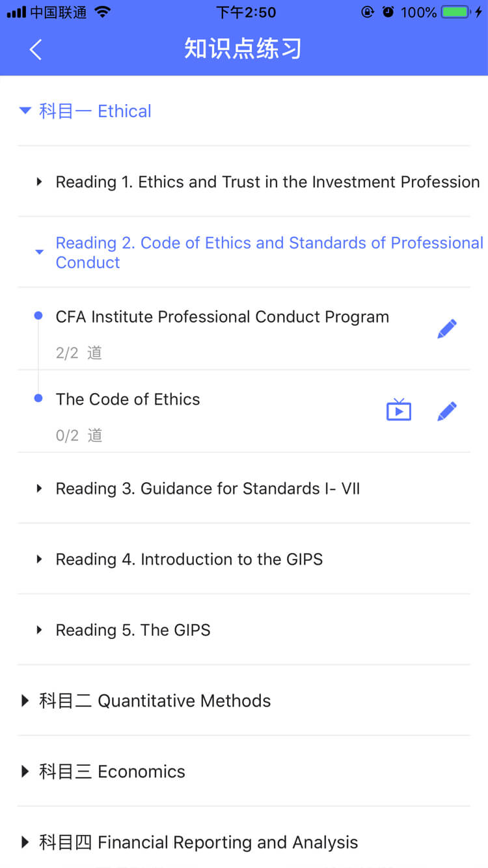Tap the back arrow in header
This screenshot has height=868, width=488.
36,49
